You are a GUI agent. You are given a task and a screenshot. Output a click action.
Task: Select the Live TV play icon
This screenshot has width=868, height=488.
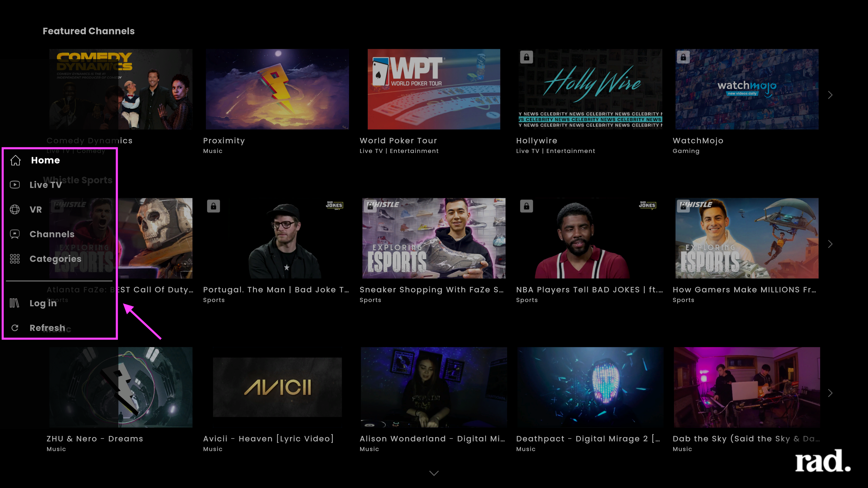tap(15, 185)
